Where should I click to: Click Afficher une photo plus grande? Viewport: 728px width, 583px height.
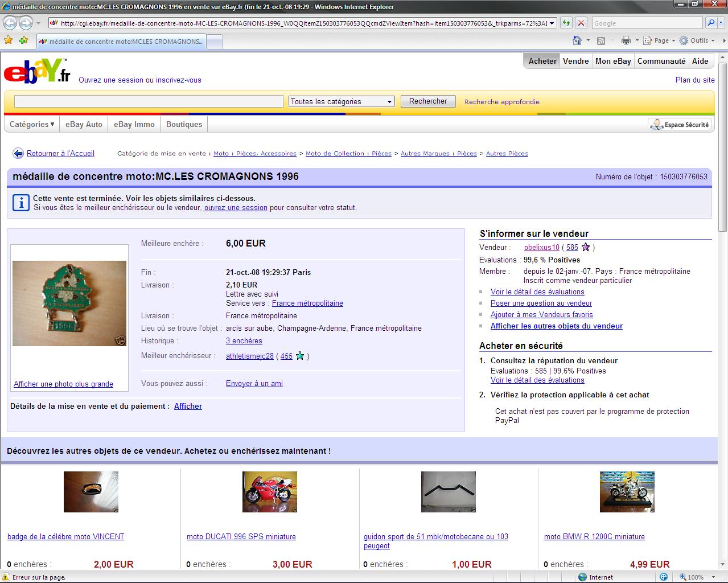[63, 384]
